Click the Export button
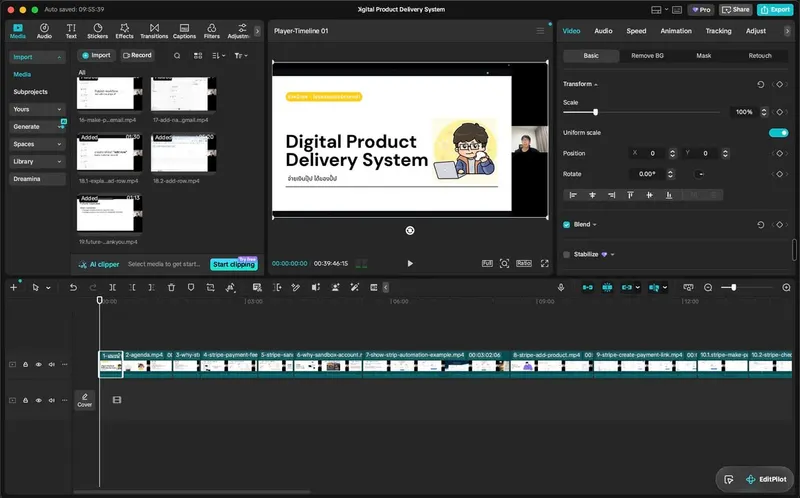This screenshot has width=800, height=498. [775, 10]
